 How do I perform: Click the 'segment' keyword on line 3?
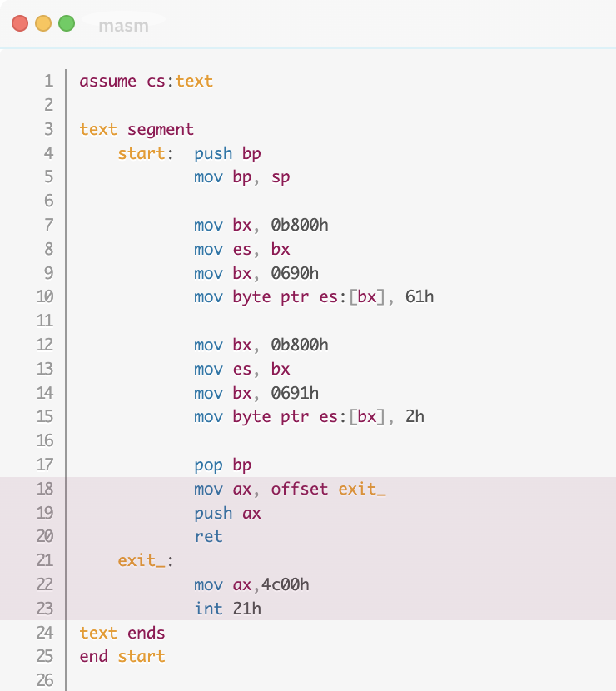pos(160,130)
